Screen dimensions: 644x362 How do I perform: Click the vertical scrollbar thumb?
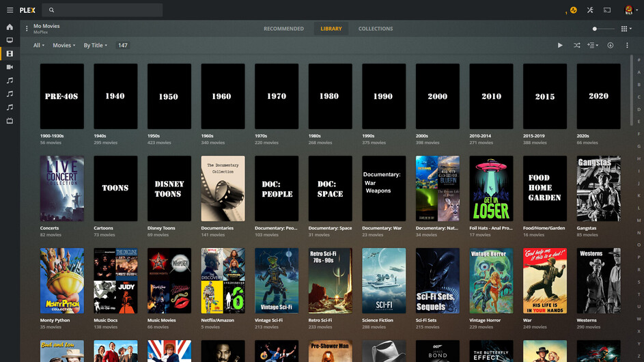point(631,90)
